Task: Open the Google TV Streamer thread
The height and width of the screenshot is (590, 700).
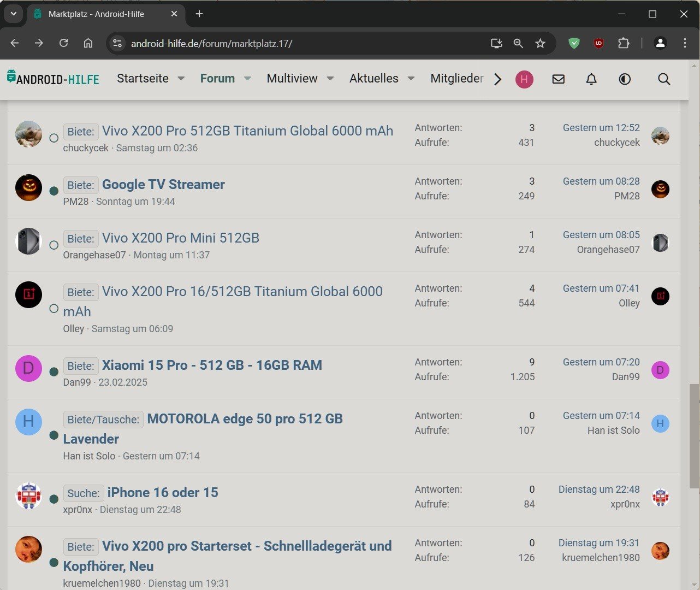Action: (163, 184)
